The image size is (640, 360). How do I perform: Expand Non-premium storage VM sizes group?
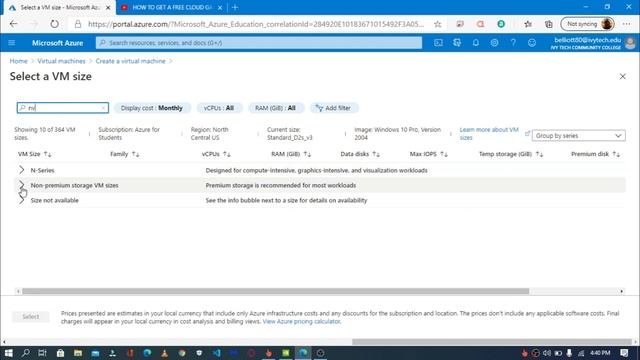(22, 185)
